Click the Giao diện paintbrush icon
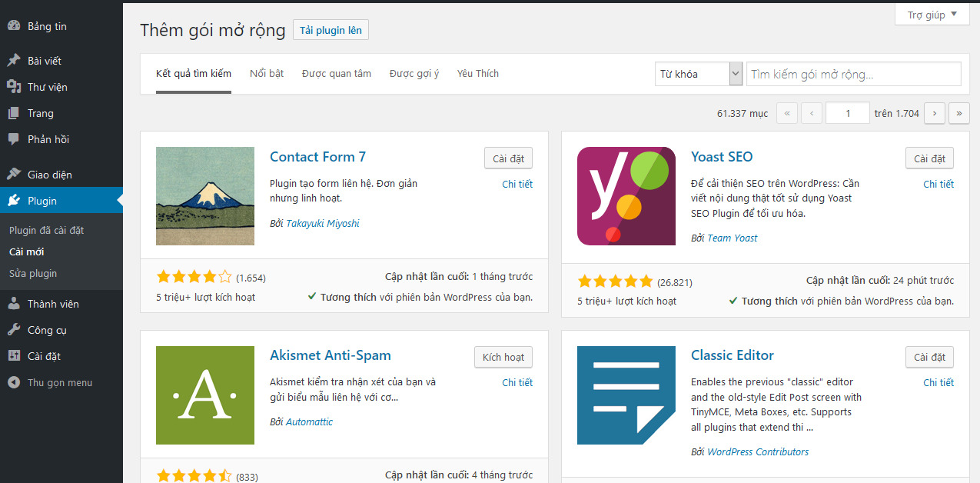Image resolution: width=980 pixels, height=483 pixels. (14, 175)
